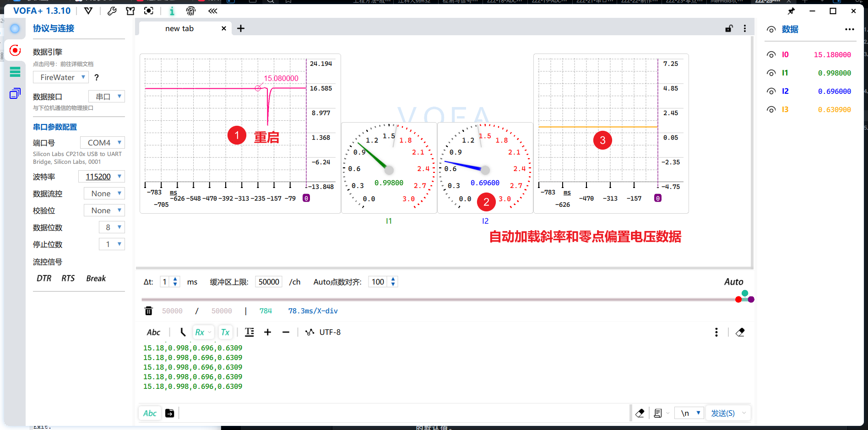Screen dimensions: 868x430
Task: Toggle visibility of channel I2
Action: tap(771, 91)
